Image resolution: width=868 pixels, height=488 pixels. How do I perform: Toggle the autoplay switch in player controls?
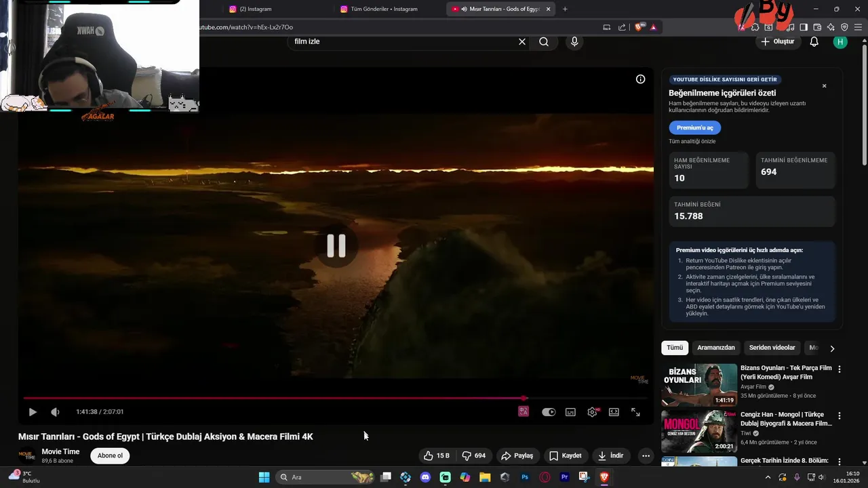(x=549, y=412)
